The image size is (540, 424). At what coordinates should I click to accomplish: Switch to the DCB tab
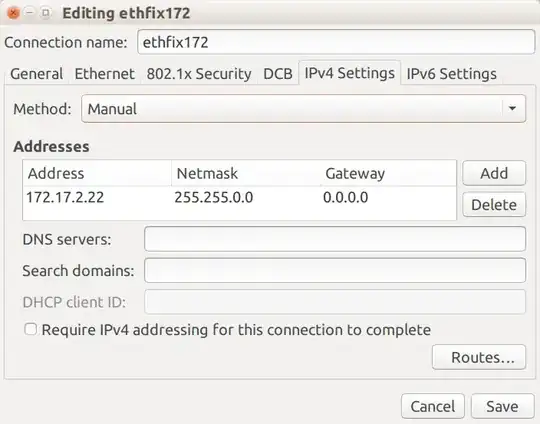coord(278,74)
